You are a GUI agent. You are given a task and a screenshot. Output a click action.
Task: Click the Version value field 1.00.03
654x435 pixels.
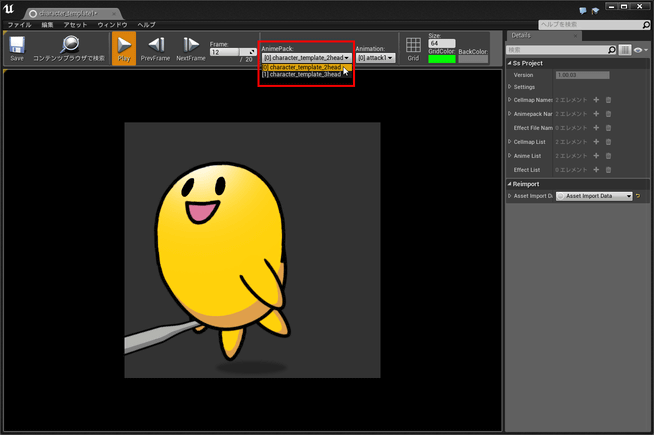[583, 75]
